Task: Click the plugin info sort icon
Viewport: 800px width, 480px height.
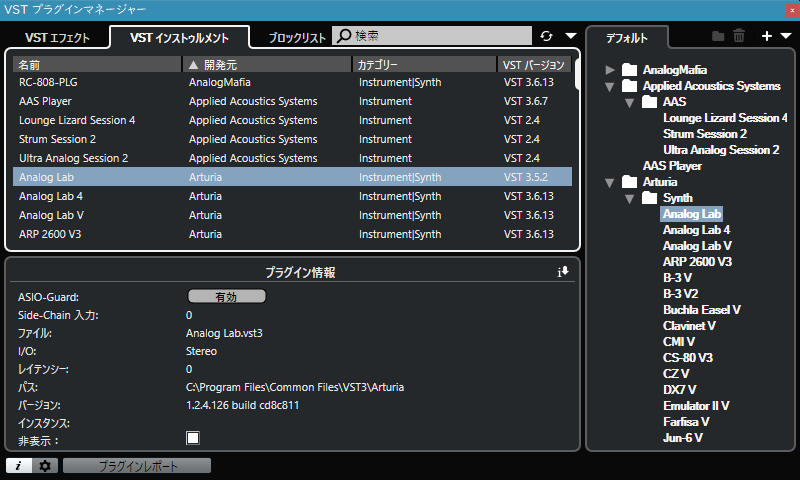Action: pyautogui.click(x=563, y=272)
